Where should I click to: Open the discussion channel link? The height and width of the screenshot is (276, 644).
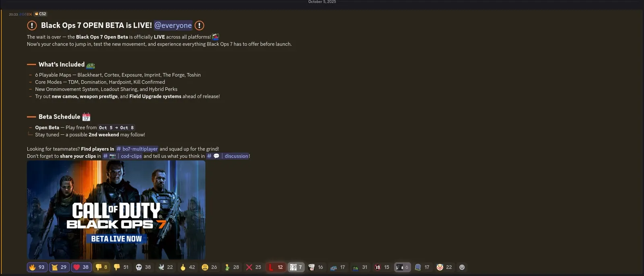[x=228, y=156]
